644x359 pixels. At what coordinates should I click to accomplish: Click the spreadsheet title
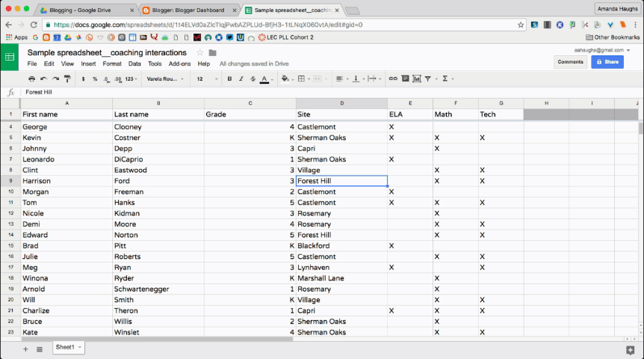point(107,52)
